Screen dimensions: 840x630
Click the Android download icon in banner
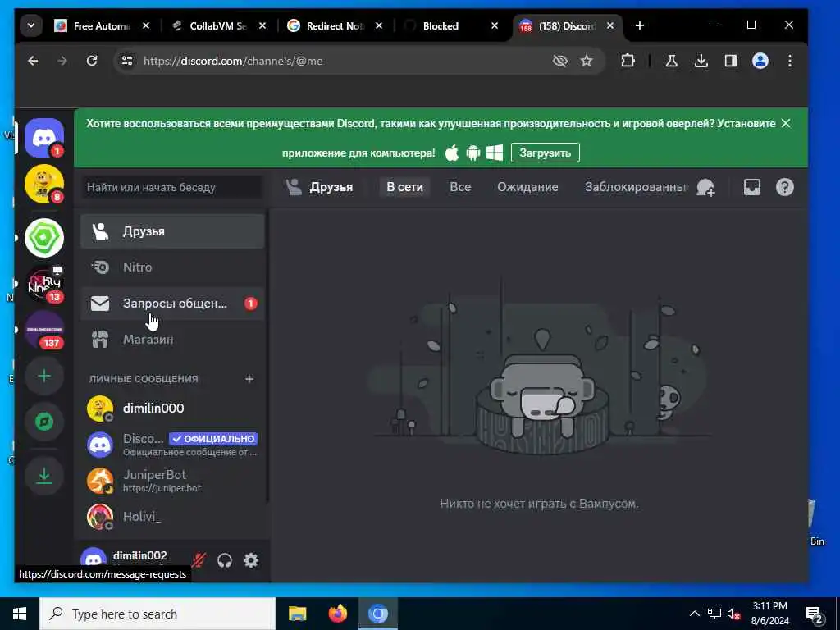(473, 153)
